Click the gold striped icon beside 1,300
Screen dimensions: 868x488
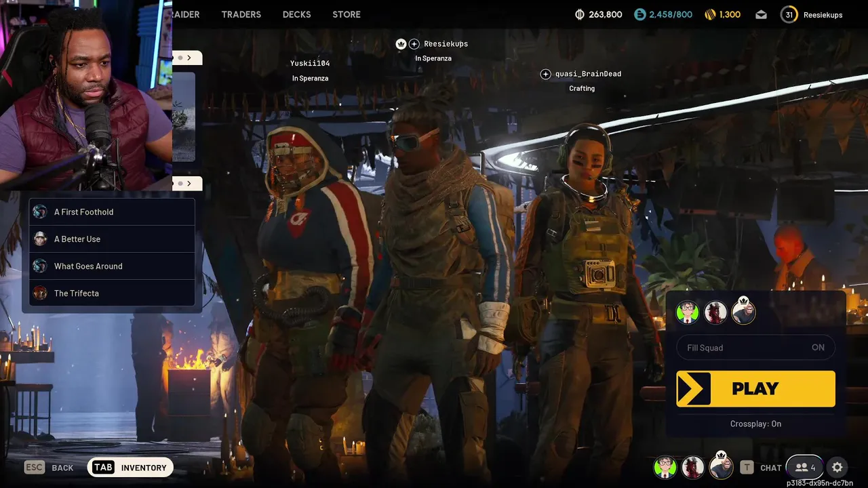coord(710,14)
